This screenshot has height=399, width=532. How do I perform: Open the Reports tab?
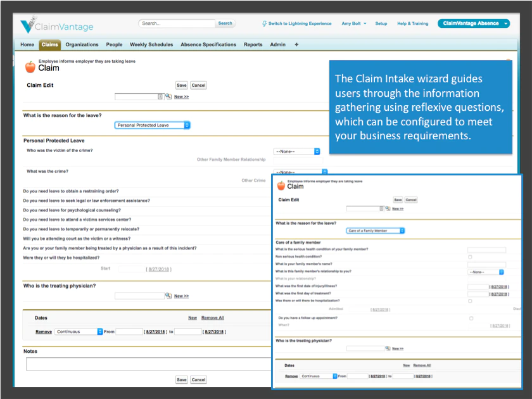click(x=253, y=44)
